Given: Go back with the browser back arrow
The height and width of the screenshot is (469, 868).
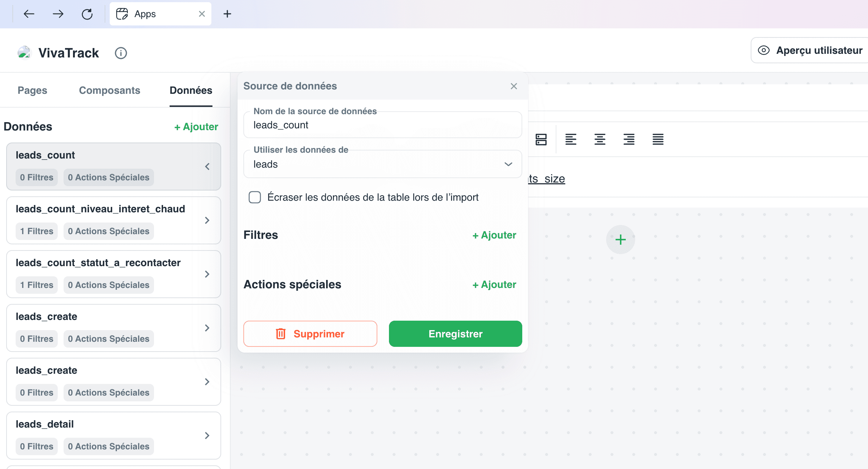Looking at the screenshot, I should tap(29, 14).
